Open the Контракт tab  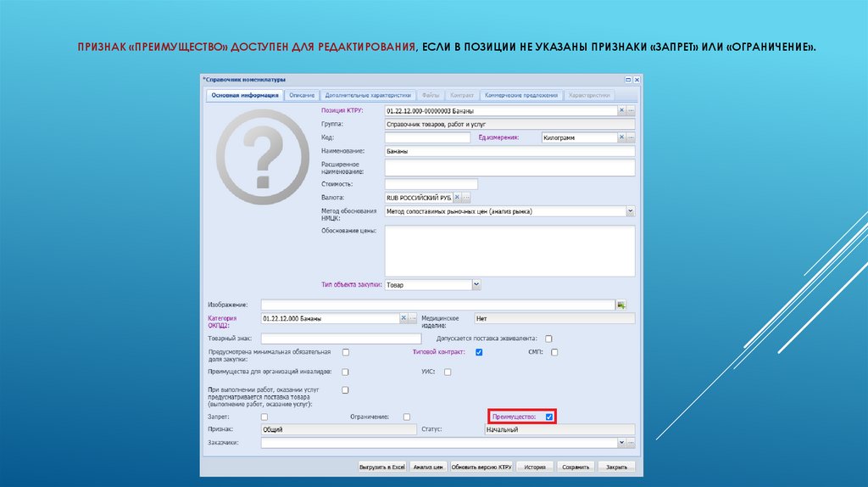pos(462,95)
